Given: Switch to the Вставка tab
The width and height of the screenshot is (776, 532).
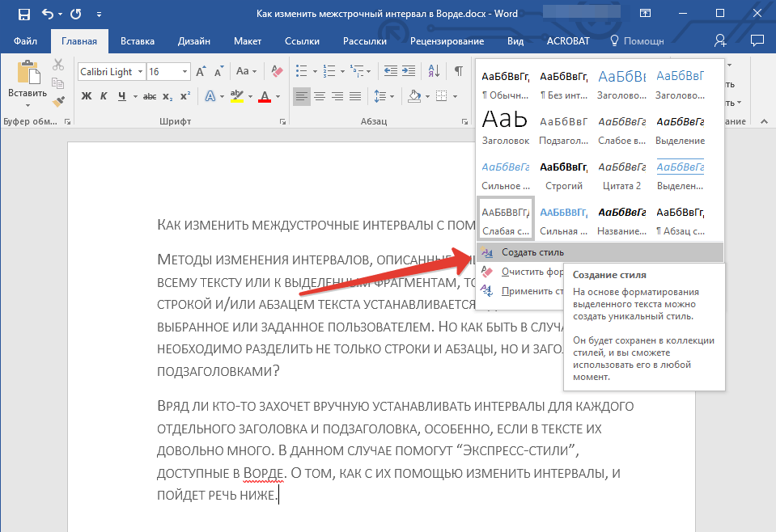Looking at the screenshot, I should [x=138, y=41].
